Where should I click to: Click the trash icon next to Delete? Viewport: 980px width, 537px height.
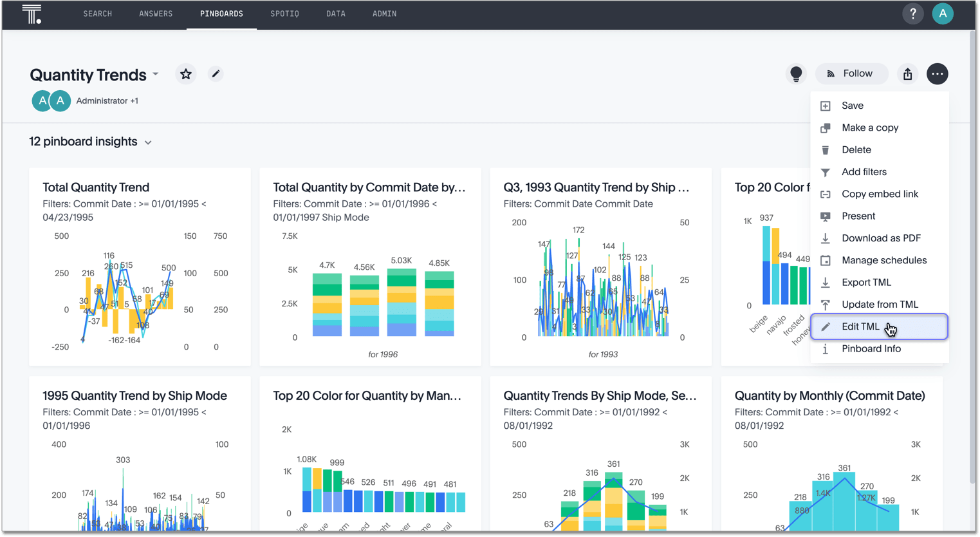pos(826,150)
